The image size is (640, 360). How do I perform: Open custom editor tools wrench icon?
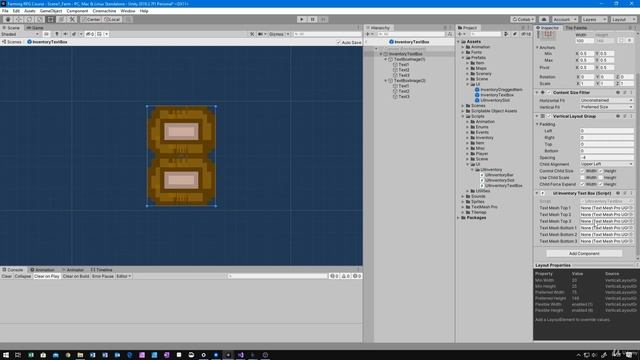click(x=72, y=19)
